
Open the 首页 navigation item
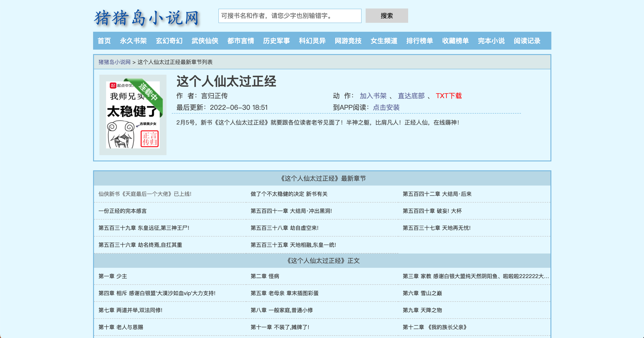coord(104,41)
